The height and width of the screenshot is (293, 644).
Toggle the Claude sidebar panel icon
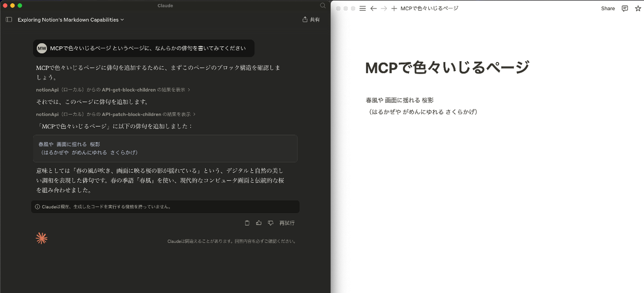(x=9, y=19)
